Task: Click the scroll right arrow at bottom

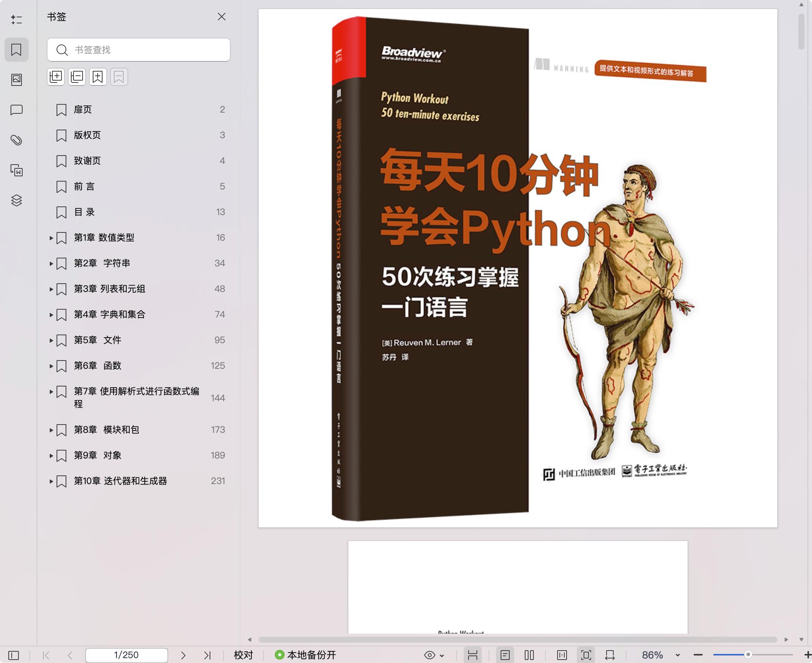Action: pos(786,639)
